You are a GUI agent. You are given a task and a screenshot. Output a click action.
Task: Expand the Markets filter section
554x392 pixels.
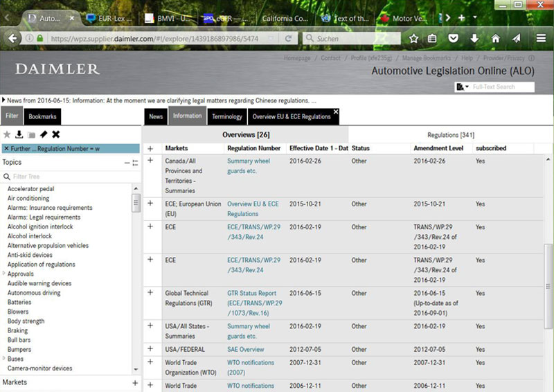tap(135, 383)
